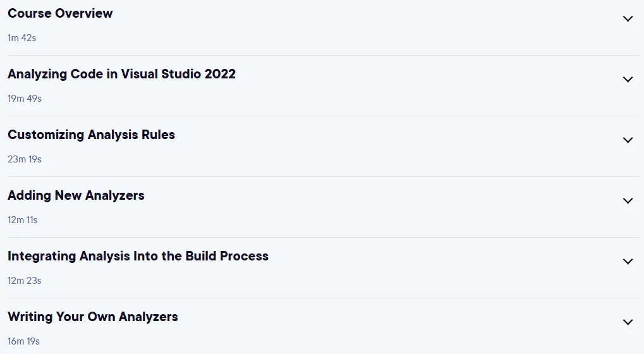
Task: Select the 23m 19s duration label
Action: pyautogui.click(x=25, y=159)
